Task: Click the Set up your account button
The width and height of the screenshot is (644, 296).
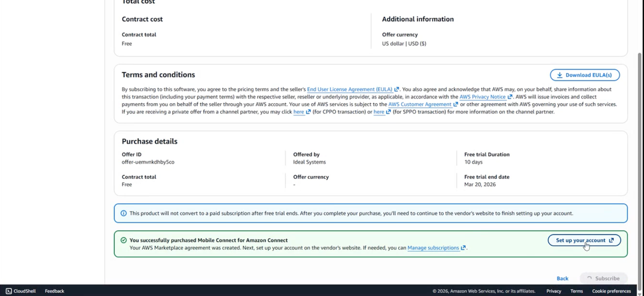Action: coord(584,240)
